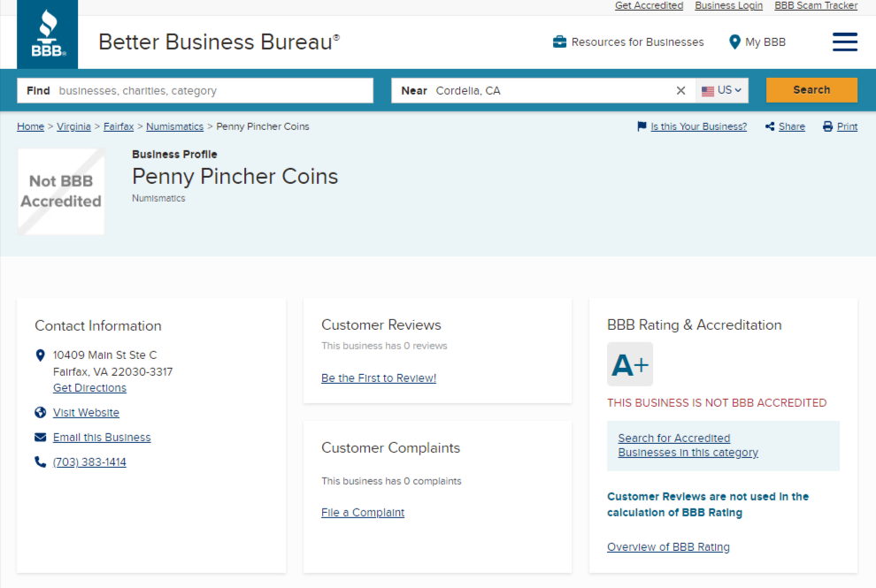The width and height of the screenshot is (876, 588).
Task: Click the BBB torch logo
Action: click(x=48, y=34)
